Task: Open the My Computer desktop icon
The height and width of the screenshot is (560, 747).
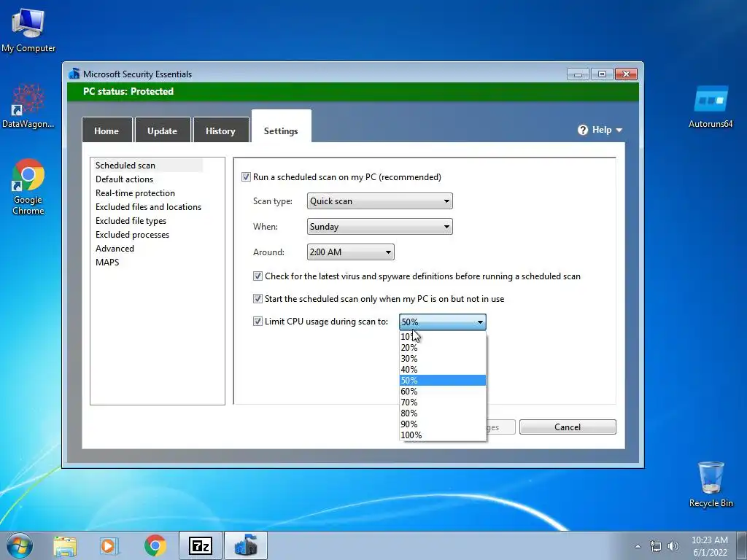Action: click(x=28, y=31)
